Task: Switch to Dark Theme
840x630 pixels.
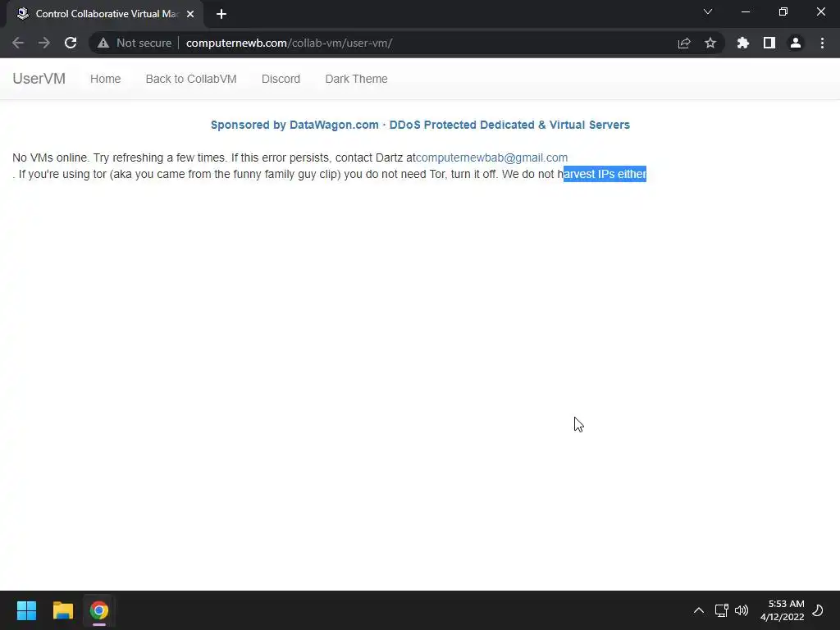Action: point(356,79)
